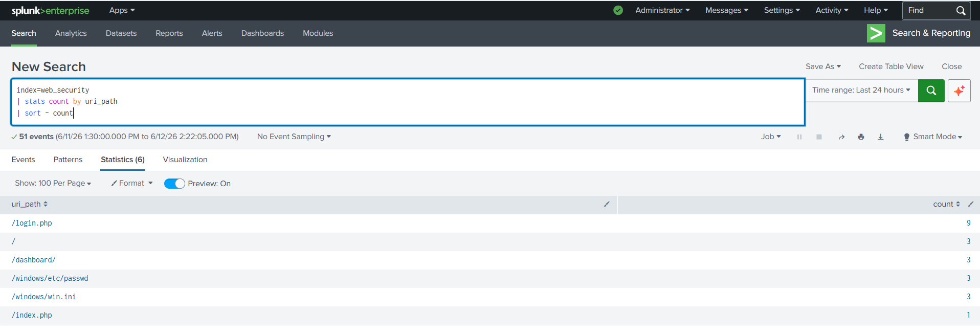
Task: Click the count value 9
Action: [x=968, y=223]
